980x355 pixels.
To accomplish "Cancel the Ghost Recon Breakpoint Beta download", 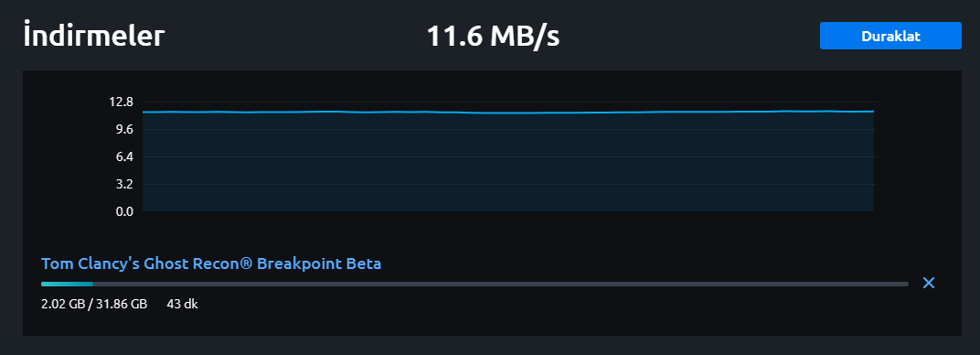I will 929,283.
